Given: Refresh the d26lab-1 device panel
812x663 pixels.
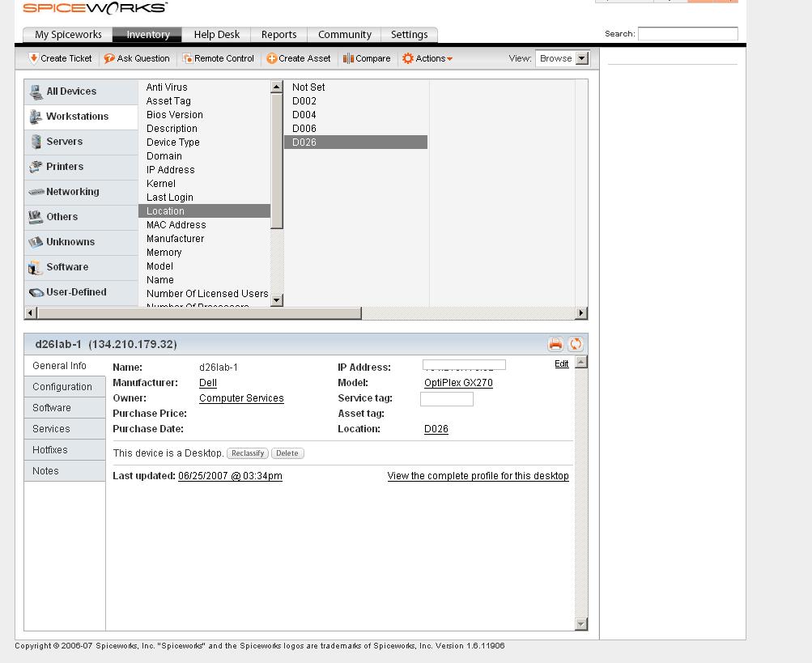Looking at the screenshot, I should 575,342.
